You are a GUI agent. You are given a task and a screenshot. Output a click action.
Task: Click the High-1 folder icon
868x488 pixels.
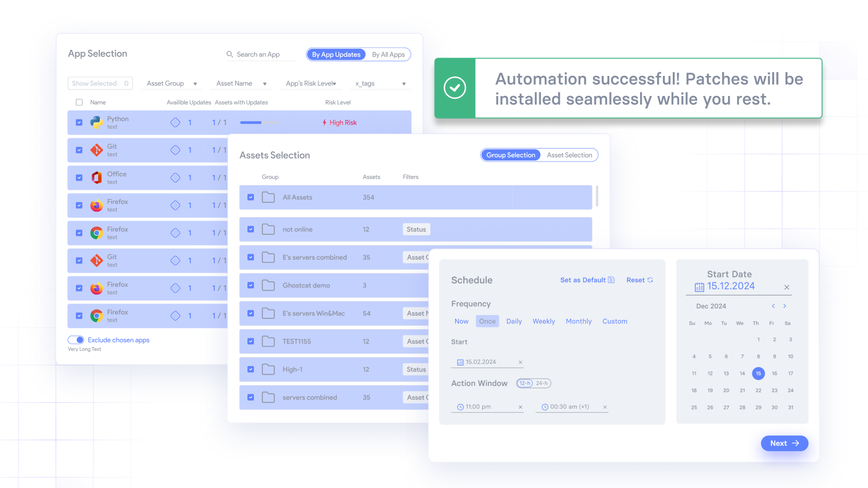click(x=268, y=369)
